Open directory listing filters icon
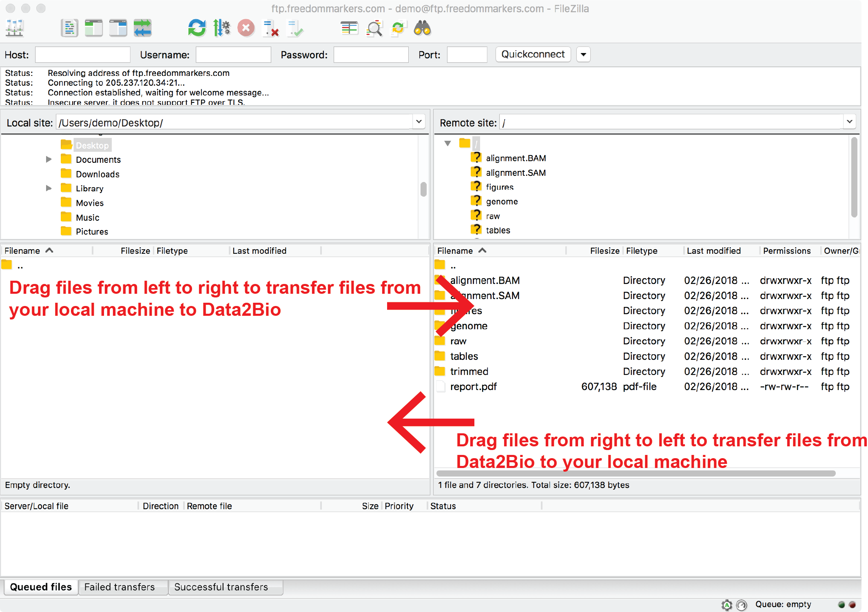 tap(349, 28)
